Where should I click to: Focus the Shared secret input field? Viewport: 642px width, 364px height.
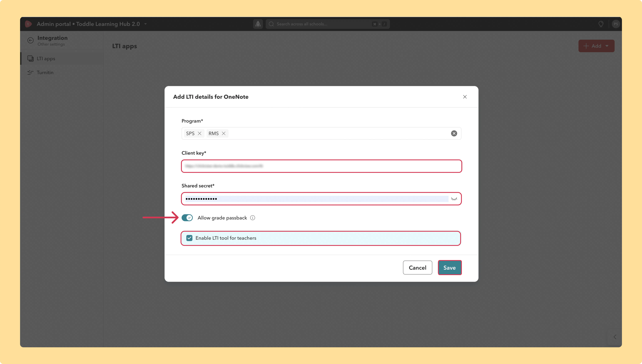(321, 199)
